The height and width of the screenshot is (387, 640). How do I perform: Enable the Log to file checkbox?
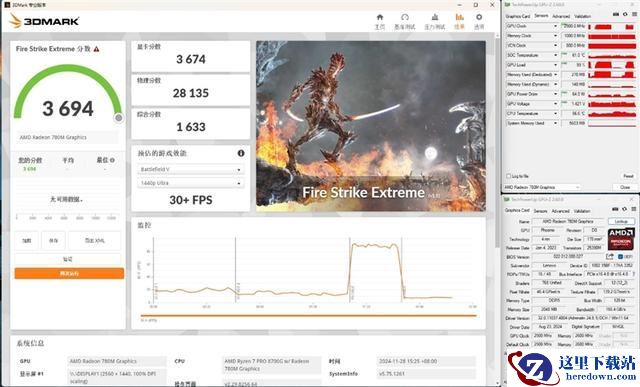[509, 176]
